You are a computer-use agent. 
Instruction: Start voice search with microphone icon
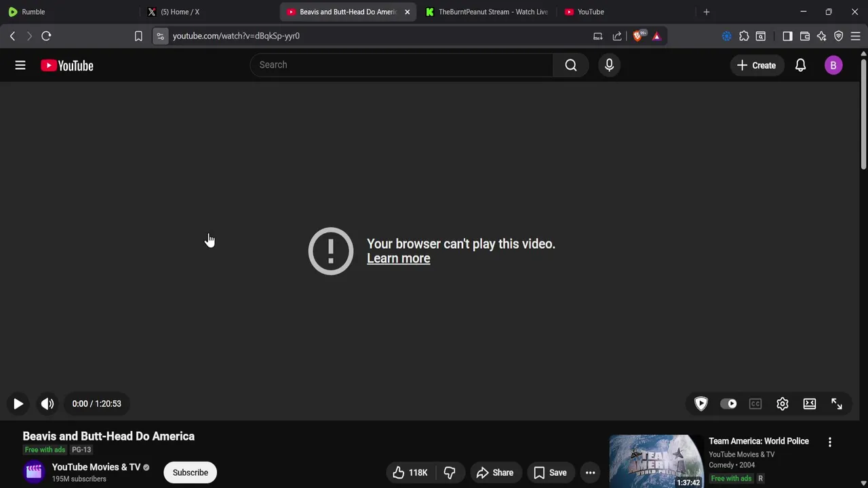(x=609, y=65)
